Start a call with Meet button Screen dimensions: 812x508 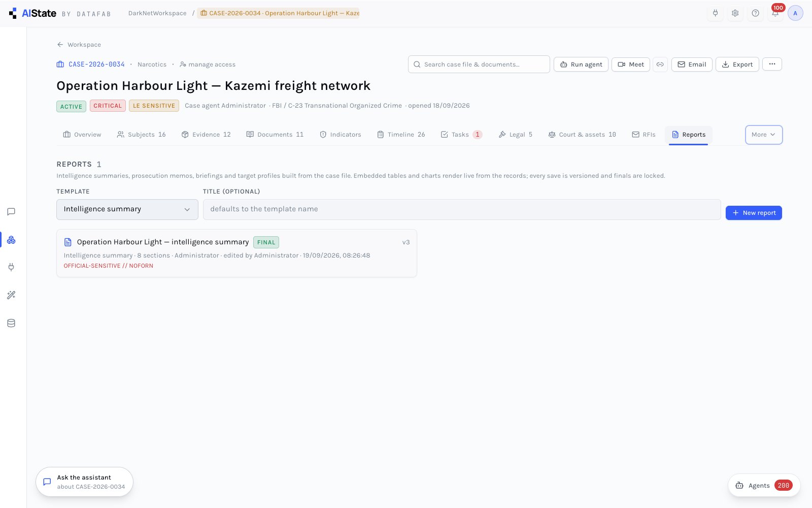(631, 65)
